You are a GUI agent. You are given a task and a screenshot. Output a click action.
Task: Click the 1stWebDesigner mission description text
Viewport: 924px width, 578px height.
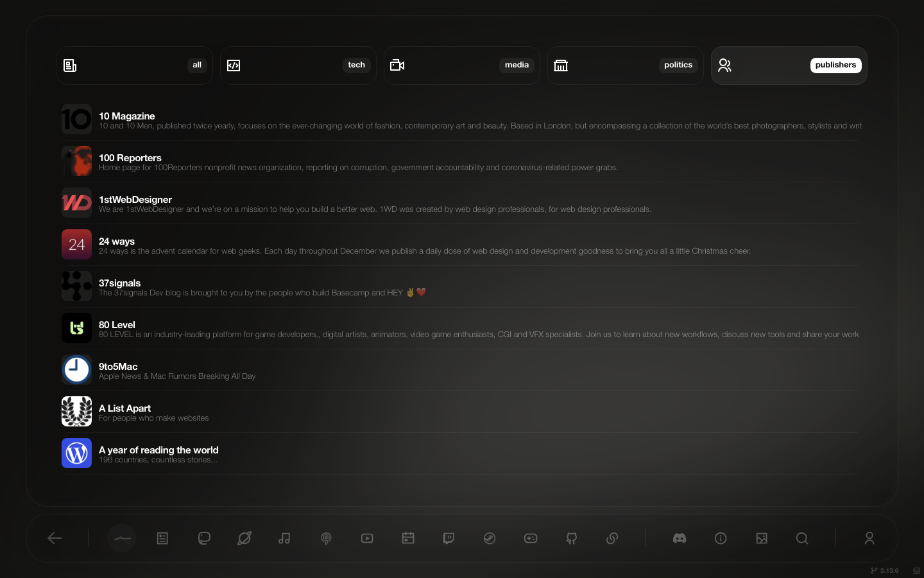coord(375,209)
